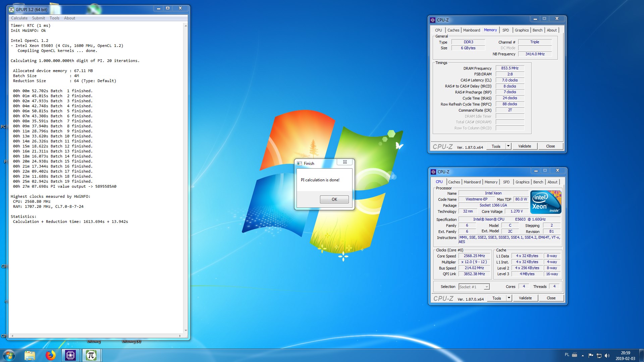Click Validate in lower CPU-Z window

coord(525,298)
